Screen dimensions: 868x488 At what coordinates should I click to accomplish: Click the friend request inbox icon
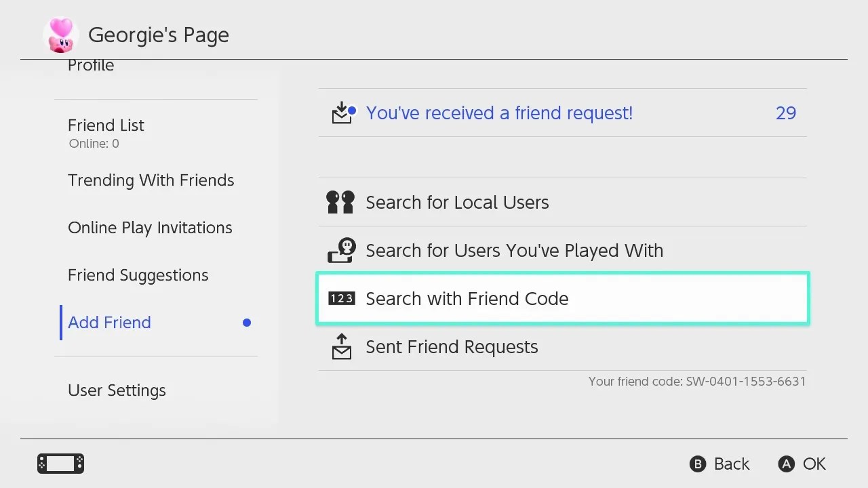coord(342,113)
